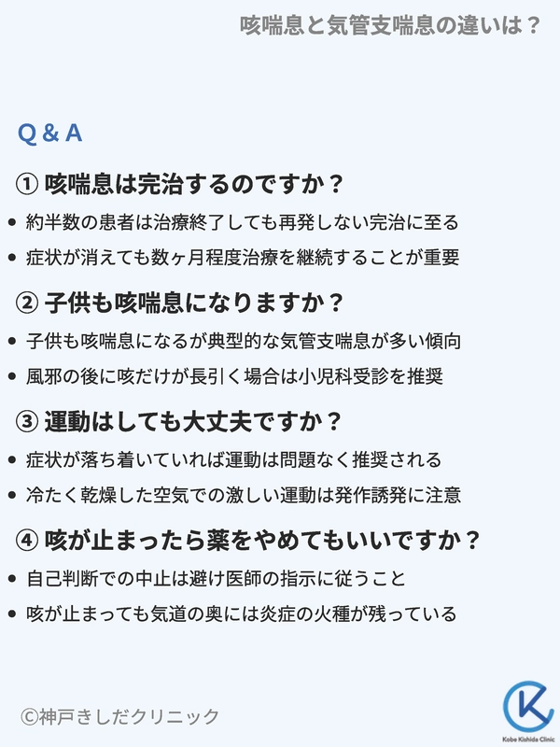Select the title 咳喘息と気管支喘息の違いは？
The image size is (560, 747).
[x=389, y=25]
